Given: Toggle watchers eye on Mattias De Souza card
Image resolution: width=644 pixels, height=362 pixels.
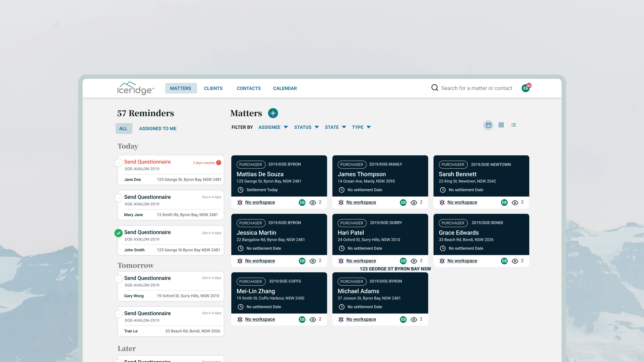Looking at the screenshot, I should coord(313,203).
